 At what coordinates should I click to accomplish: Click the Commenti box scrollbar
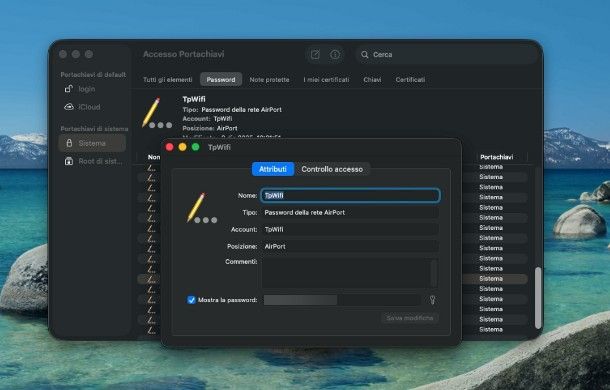(434, 273)
